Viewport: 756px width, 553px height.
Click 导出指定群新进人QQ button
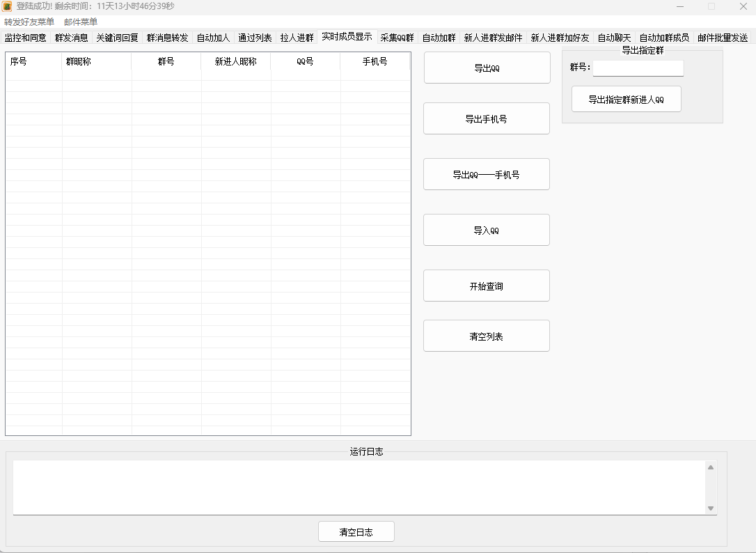(x=625, y=98)
